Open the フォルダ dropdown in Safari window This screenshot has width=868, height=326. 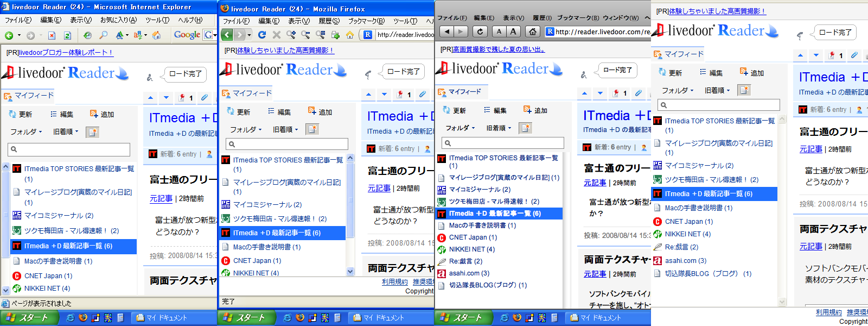point(459,128)
